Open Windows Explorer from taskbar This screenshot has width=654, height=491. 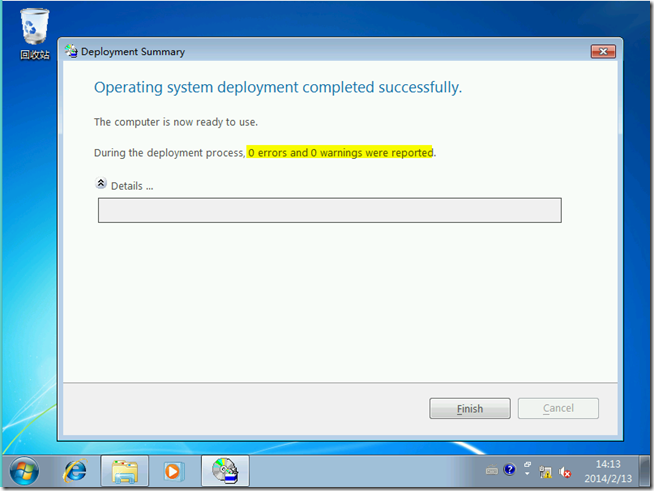point(125,471)
